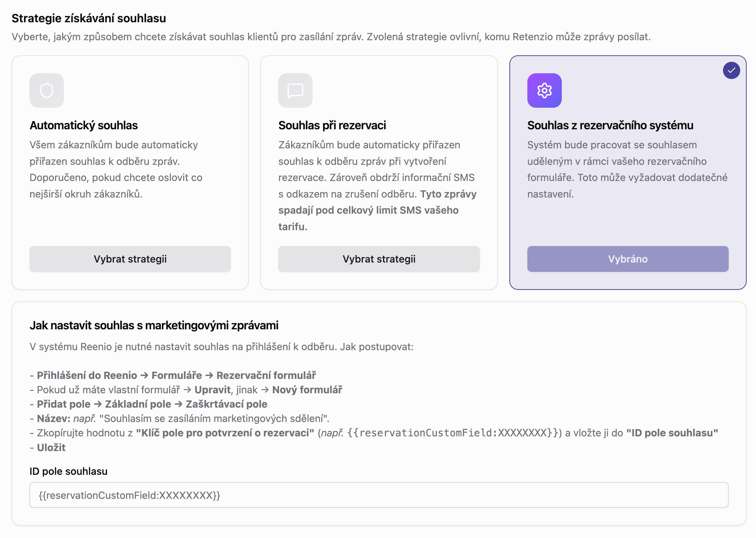Click the Strategie získávání souhlasu heading
The height and width of the screenshot is (538, 756).
89,18
